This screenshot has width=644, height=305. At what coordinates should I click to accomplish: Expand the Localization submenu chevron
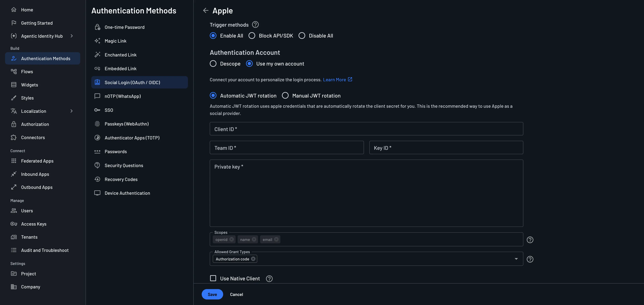[72, 111]
